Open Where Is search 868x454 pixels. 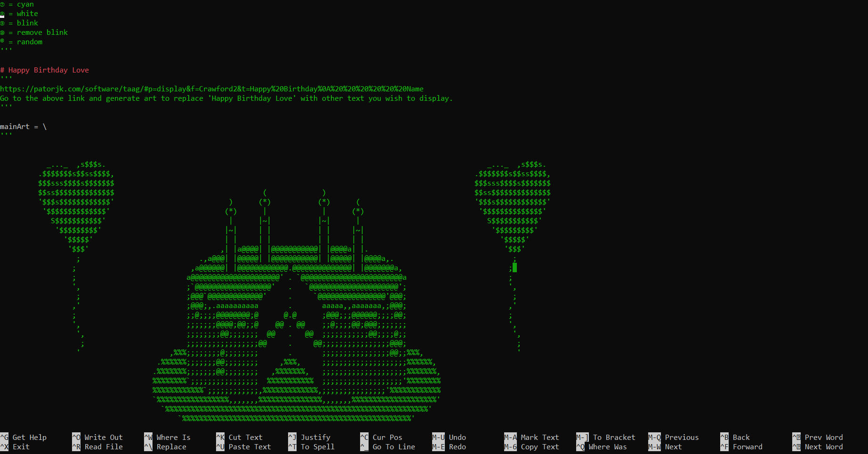point(172,437)
